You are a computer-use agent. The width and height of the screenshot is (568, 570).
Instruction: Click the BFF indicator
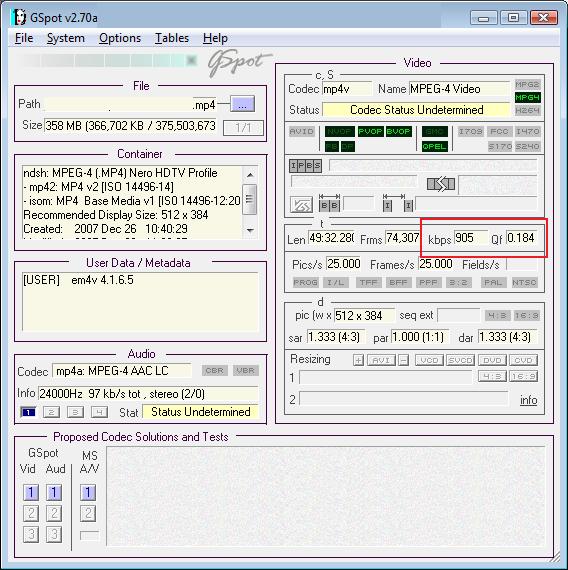click(398, 282)
